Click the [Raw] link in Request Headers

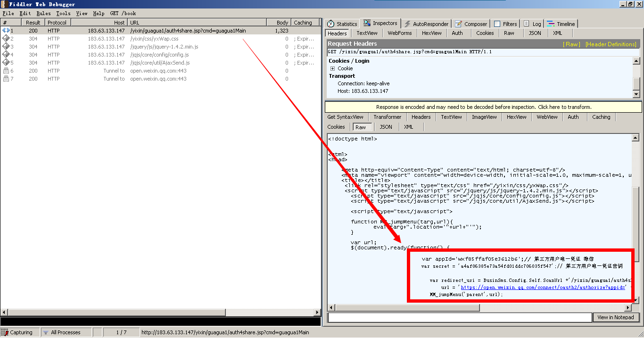click(x=572, y=44)
